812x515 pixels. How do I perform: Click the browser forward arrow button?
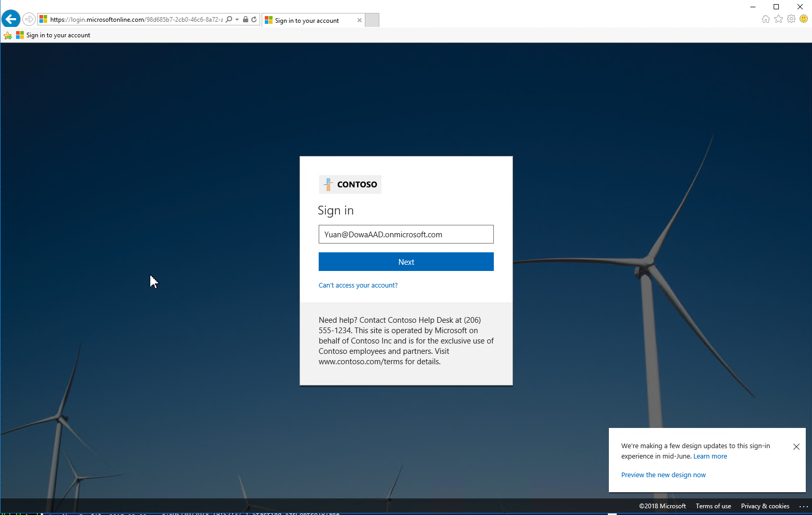(29, 19)
